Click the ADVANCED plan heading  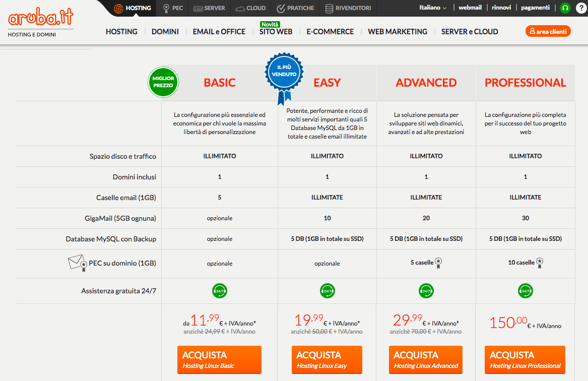tap(426, 83)
